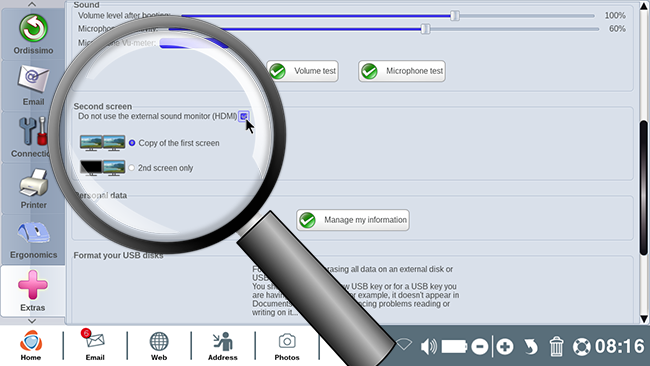Expand the sidebar upward with the top chevron
This screenshot has width=650, height=366.
[32, 4]
